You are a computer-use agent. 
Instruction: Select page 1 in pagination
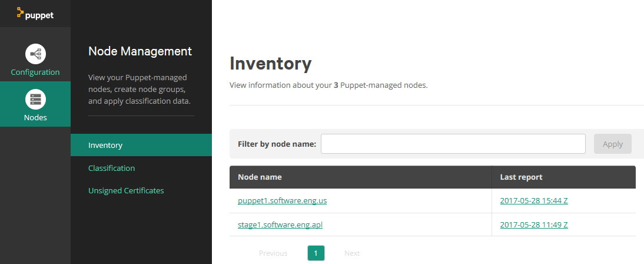point(316,253)
